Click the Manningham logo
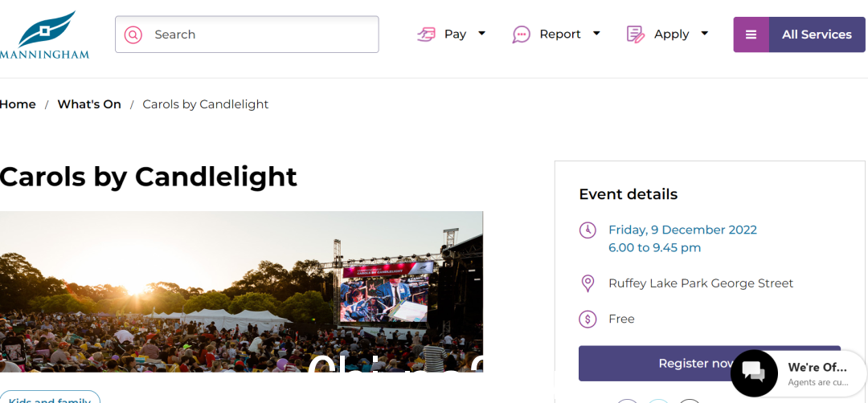The image size is (868, 403). point(45,35)
